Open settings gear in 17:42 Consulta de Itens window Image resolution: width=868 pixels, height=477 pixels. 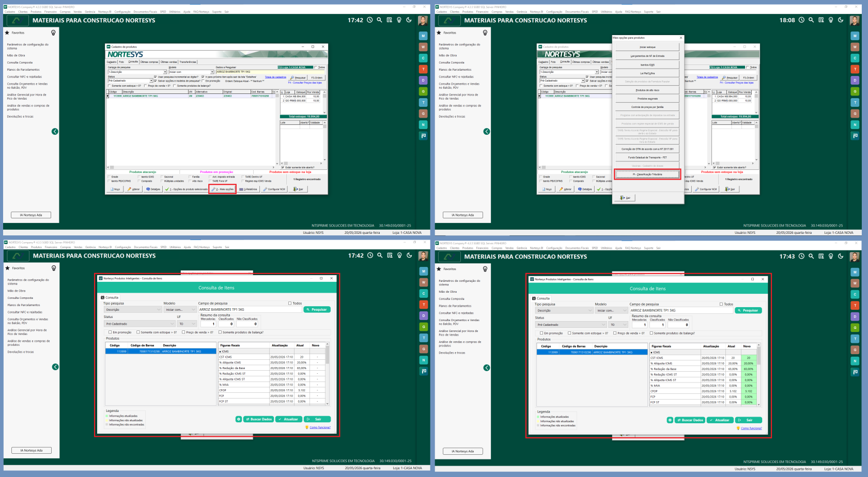239,419
